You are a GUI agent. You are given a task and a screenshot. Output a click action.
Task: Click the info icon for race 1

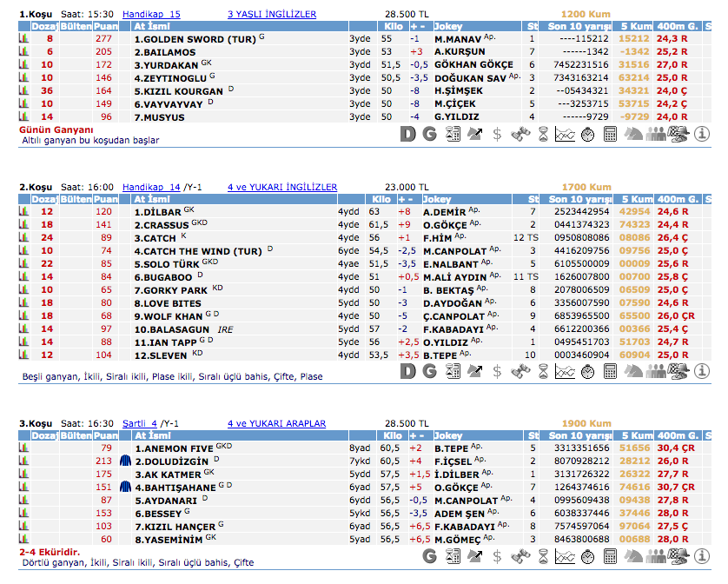[x=704, y=134]
